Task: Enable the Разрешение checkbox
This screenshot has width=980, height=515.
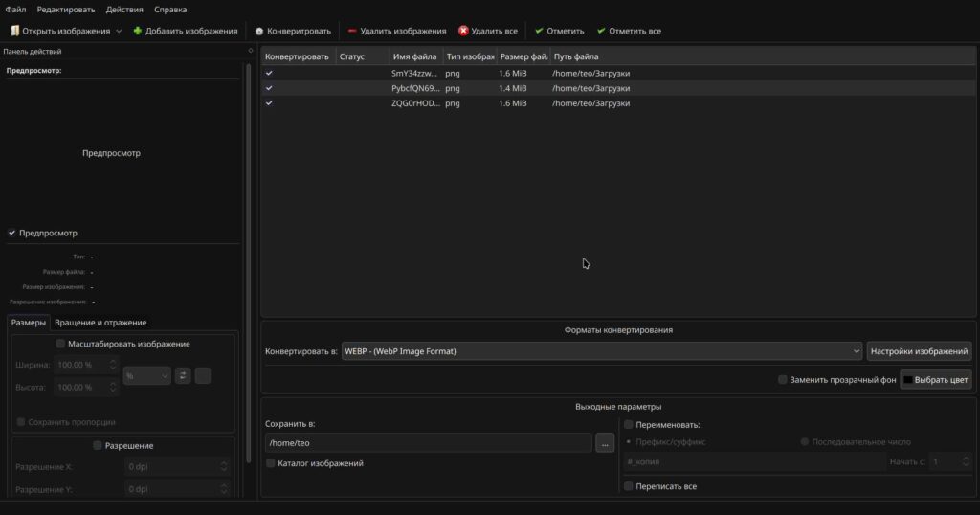Action: click(98, 446)
